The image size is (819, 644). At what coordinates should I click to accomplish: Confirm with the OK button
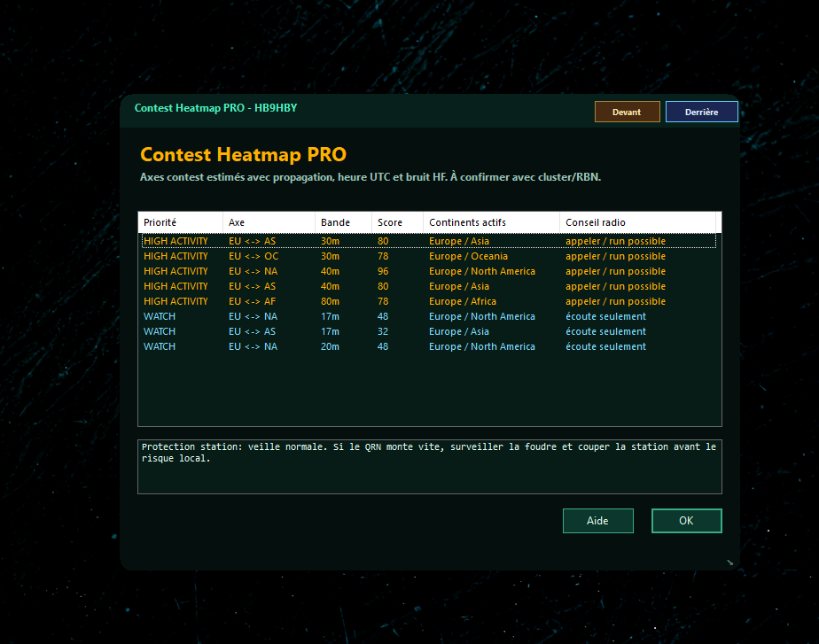(686, 521)
